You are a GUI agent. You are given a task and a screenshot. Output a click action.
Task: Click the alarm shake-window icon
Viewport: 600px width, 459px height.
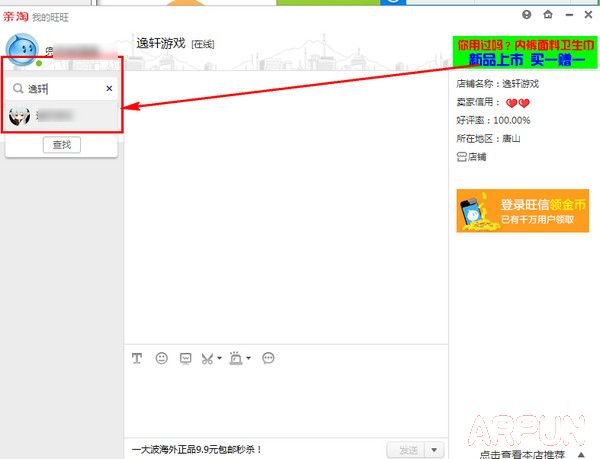coord(236,358)
